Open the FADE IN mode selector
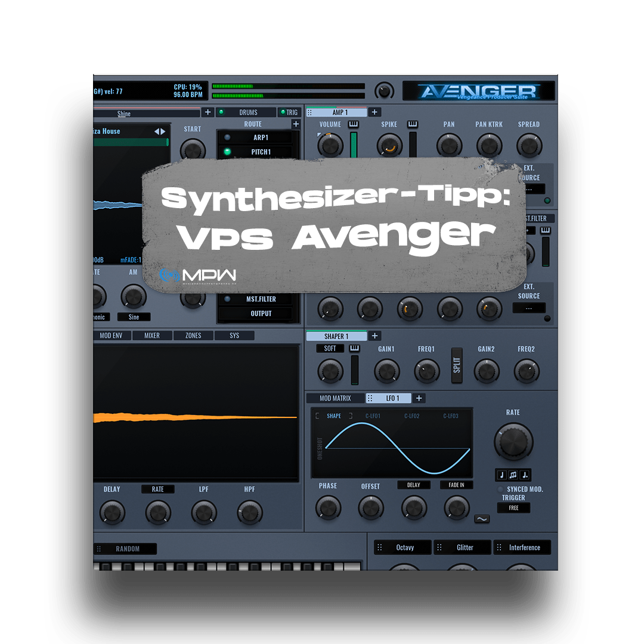 tap(456, 485)
